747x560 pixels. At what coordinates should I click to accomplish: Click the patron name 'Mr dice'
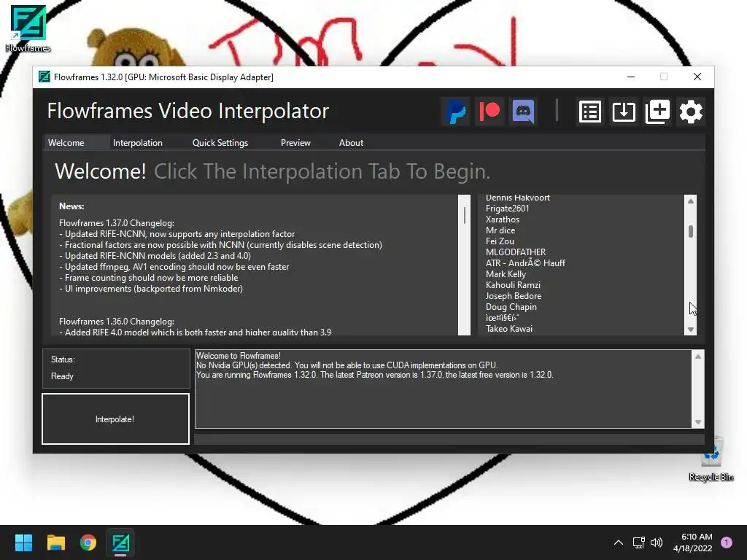coord(500,230)
